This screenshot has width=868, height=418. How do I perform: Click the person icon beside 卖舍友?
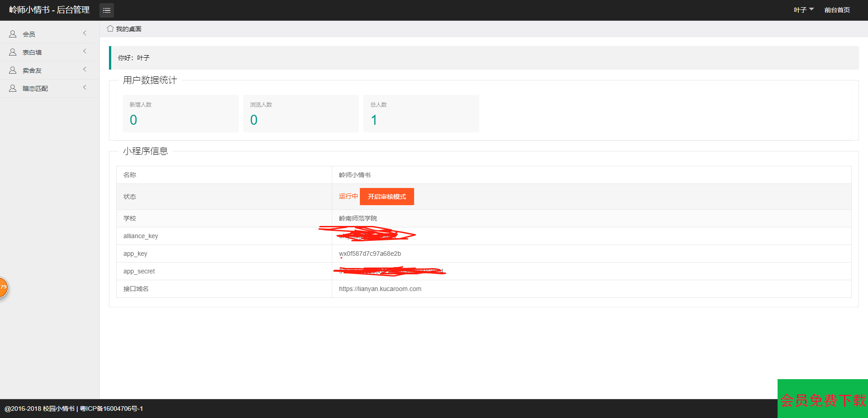13,70
